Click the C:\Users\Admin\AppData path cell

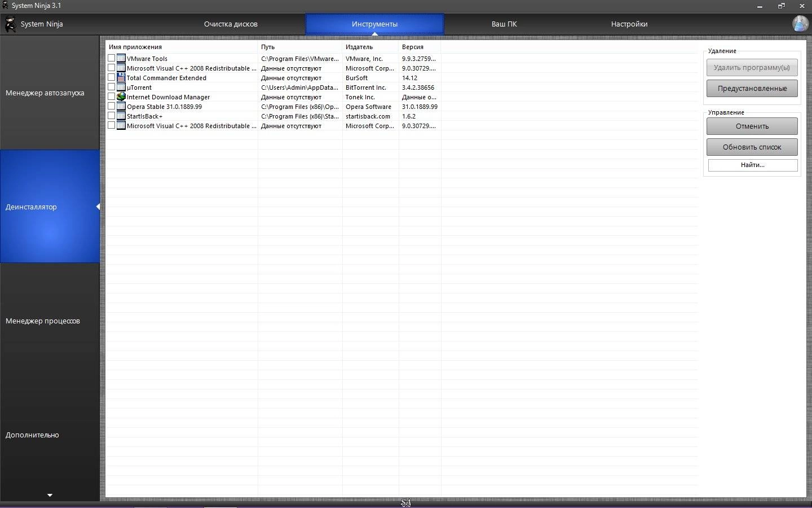pos(299,87)
